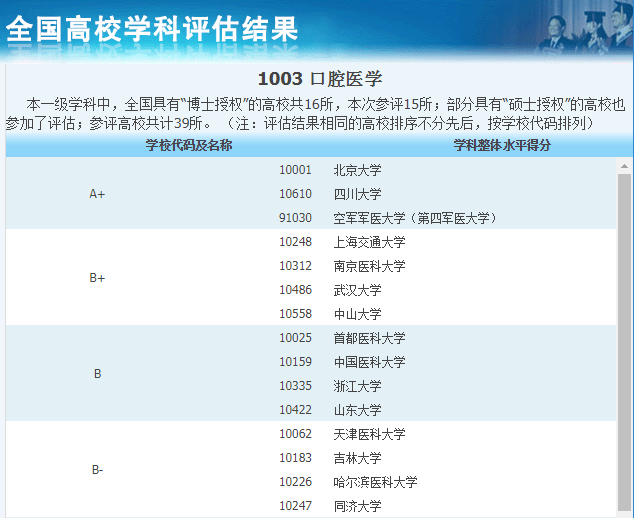Click 天津医科大学 in the list

[369, 434]
